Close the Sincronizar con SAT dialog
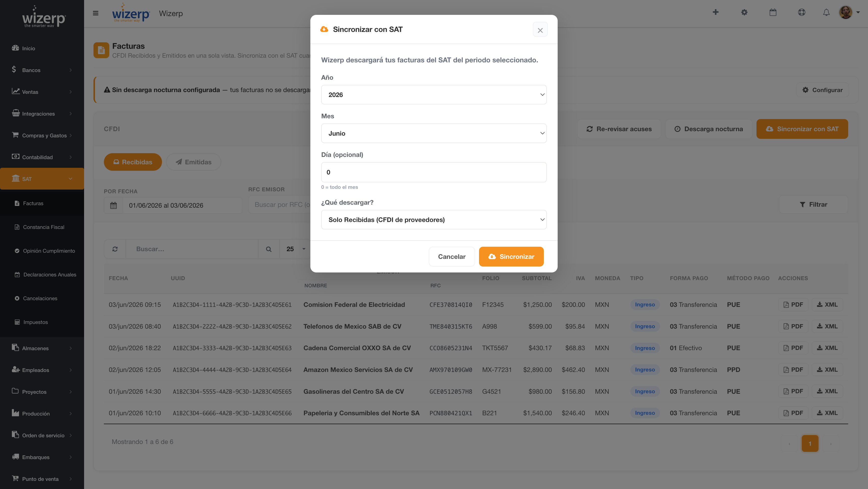868x489 pixels. [540, 30]
